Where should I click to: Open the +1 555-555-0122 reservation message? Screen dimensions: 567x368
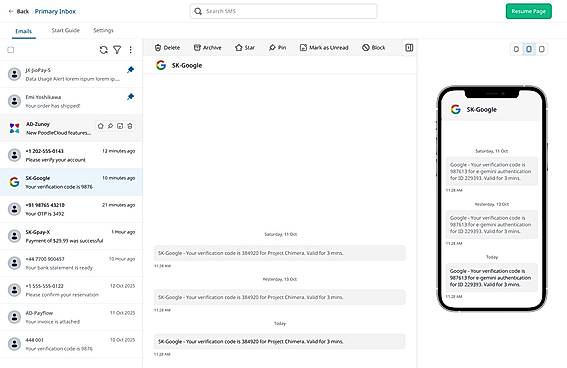pyautogui.click(x=71, y=290)
